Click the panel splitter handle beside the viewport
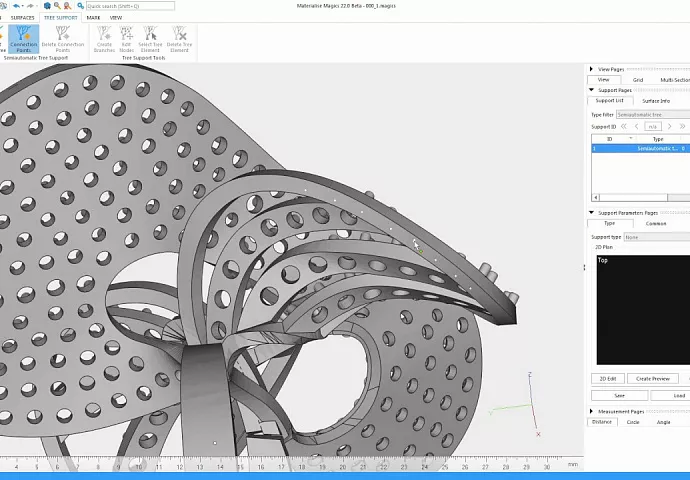690x480 pixels. point(584,267)
